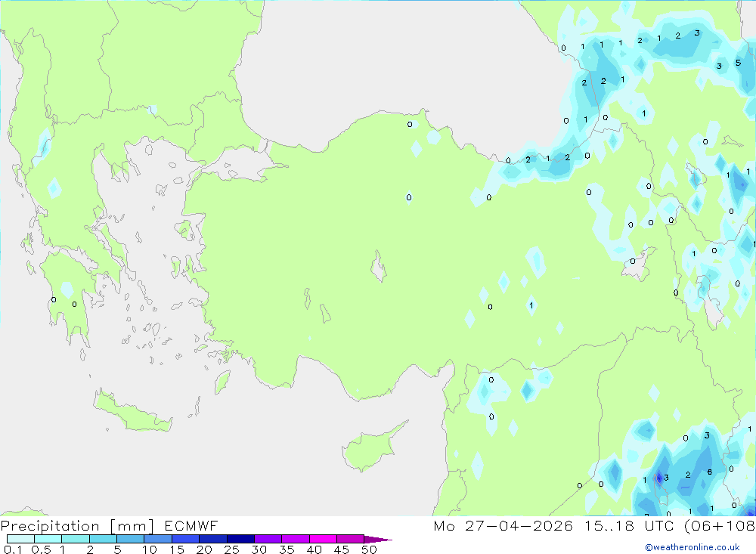Click the 20–25 mm legend color swatch
This screenshot has height=554, width=756.
click(x=213, y=539)
